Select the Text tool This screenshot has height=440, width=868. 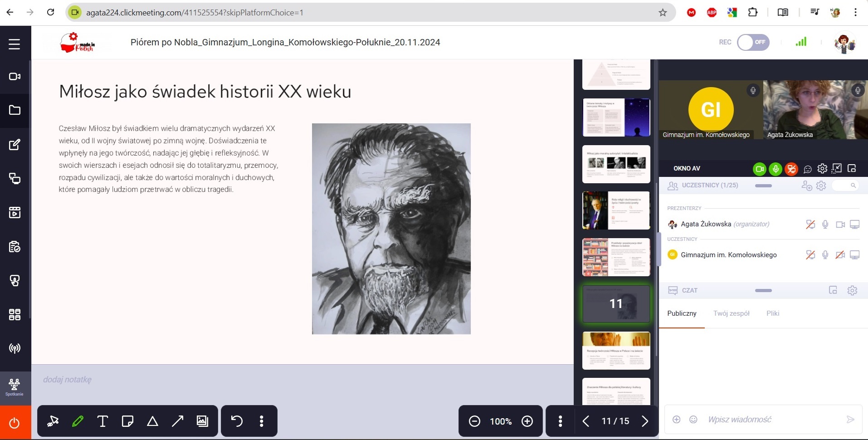click(x=103, y=421)
